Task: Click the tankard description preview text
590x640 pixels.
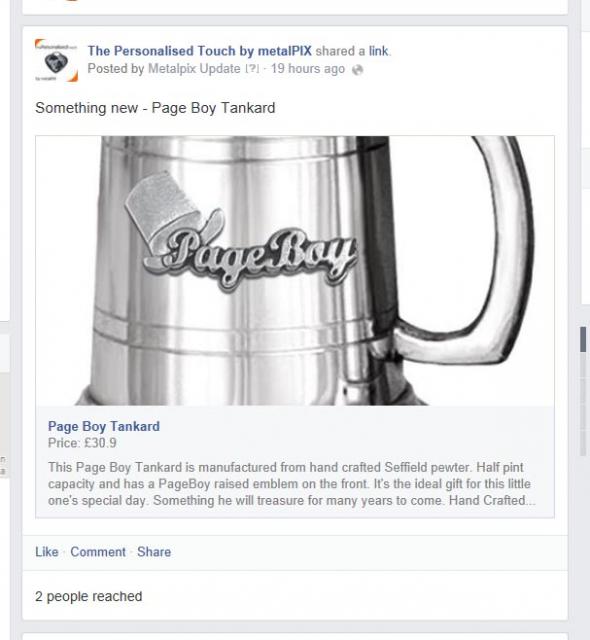Action: tap(291, 484)
